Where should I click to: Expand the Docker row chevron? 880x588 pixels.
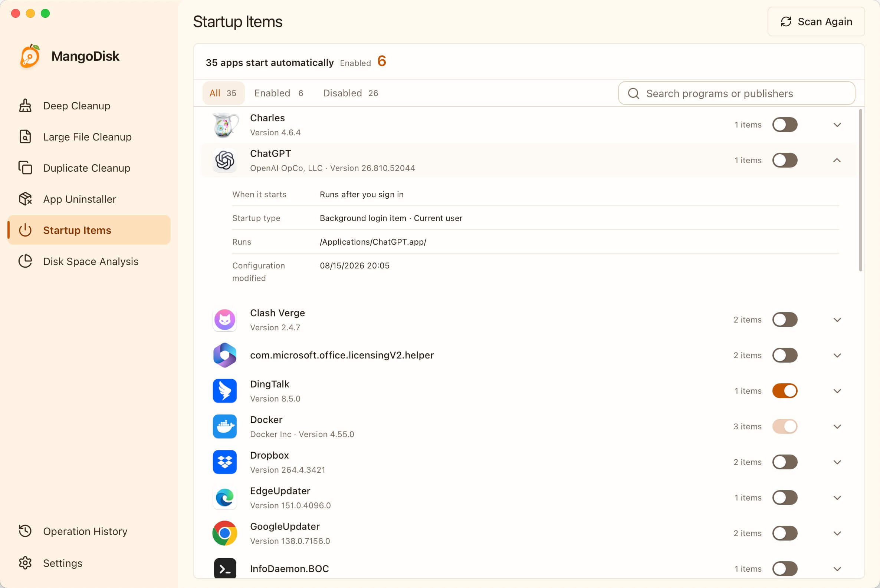837,427
